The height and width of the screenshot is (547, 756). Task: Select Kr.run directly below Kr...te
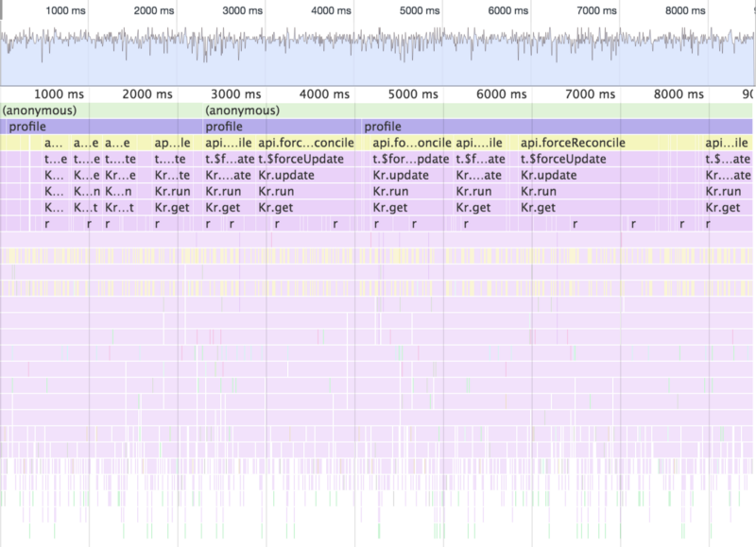172,192
